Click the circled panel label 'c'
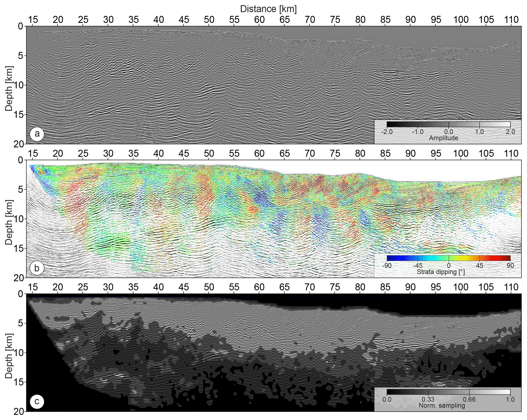The height and width of the screenshot is (420, 527). pos(37,402)
